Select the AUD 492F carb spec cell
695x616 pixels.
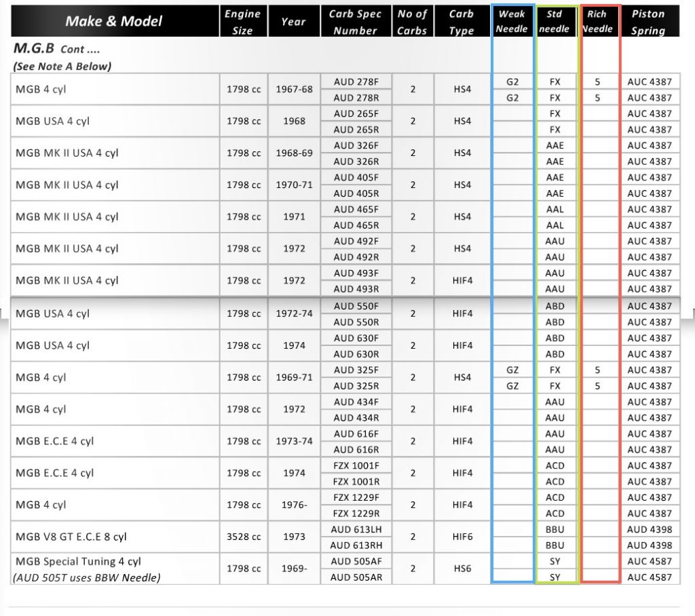click(356, 241)
